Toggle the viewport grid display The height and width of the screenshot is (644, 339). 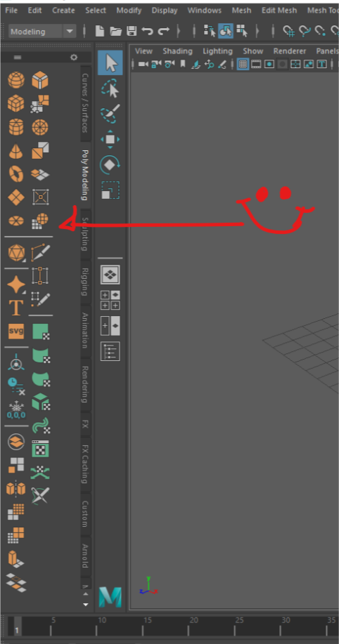tap(243, 64)
